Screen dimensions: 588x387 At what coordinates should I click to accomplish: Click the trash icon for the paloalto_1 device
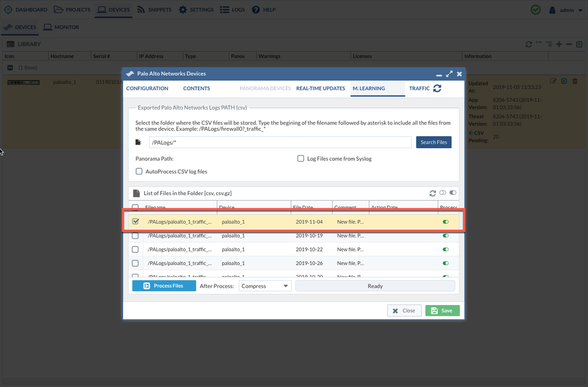coord(575,81)
